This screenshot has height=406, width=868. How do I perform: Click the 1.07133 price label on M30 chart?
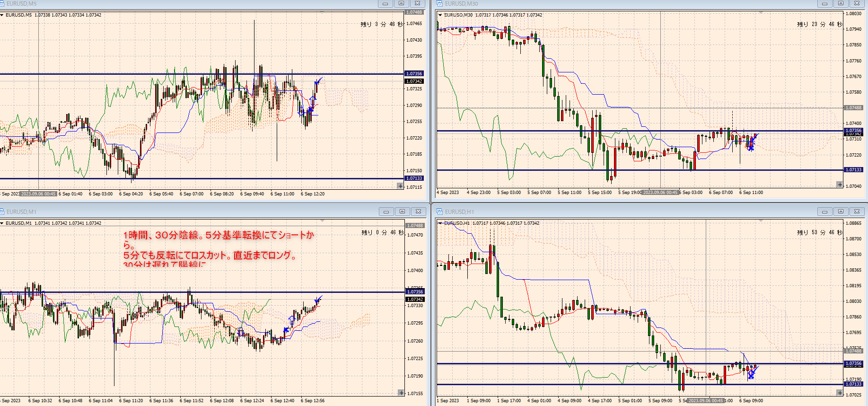(x=854, y=170)
